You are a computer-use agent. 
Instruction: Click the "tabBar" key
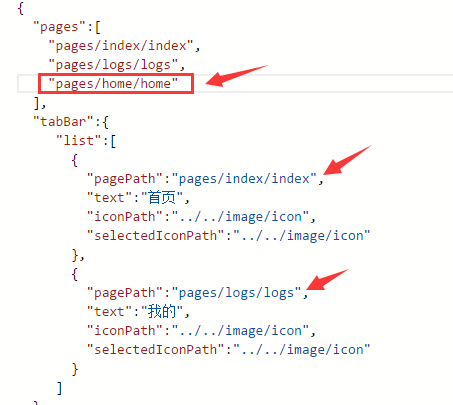63,122
